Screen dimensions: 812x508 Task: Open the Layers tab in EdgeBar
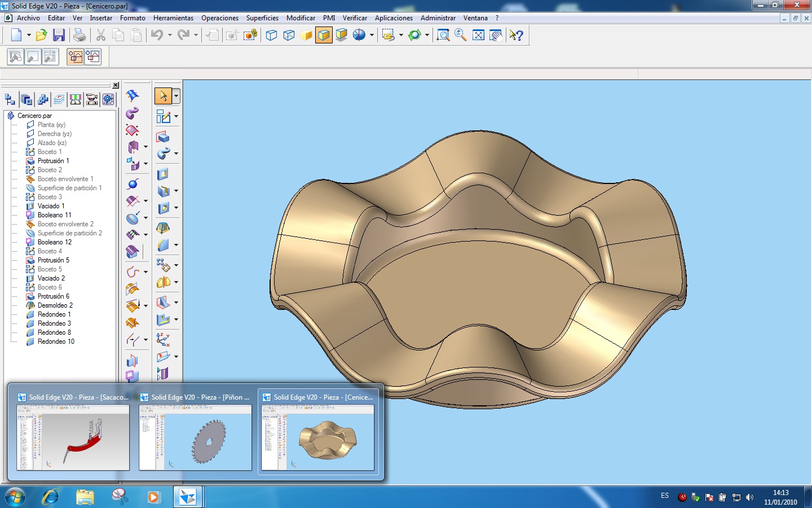59,100
